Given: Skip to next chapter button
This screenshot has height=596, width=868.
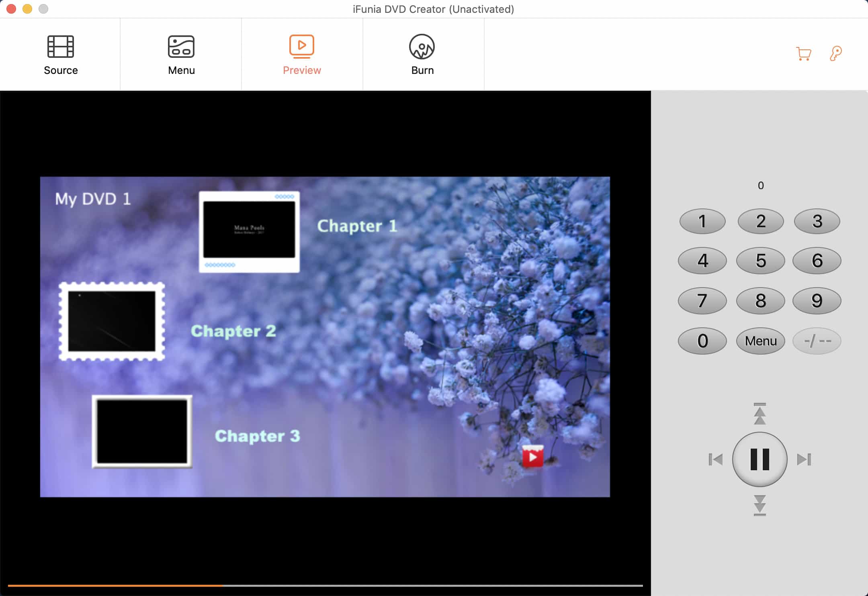Looking at the screenshot, I should click(804, 459).
